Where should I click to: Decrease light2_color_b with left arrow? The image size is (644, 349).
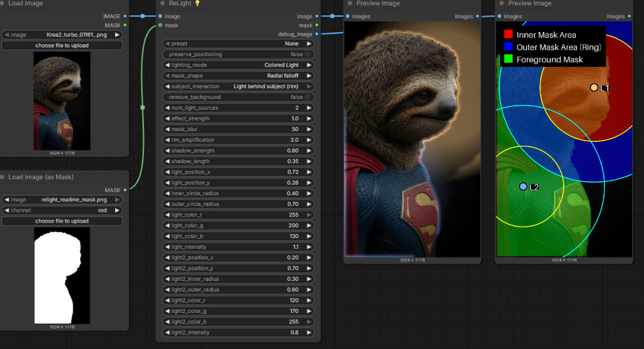(167, 322)
